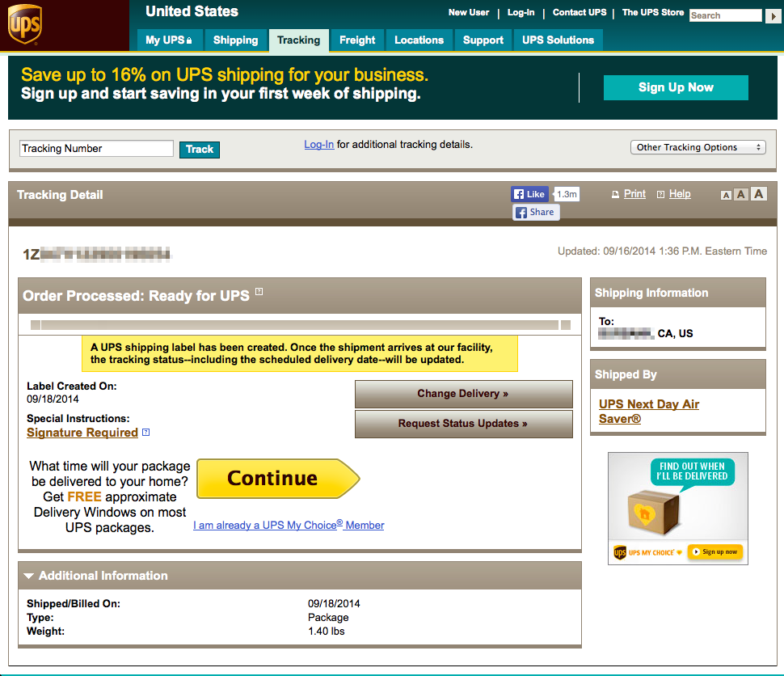Click the Print link

point(634,193)
